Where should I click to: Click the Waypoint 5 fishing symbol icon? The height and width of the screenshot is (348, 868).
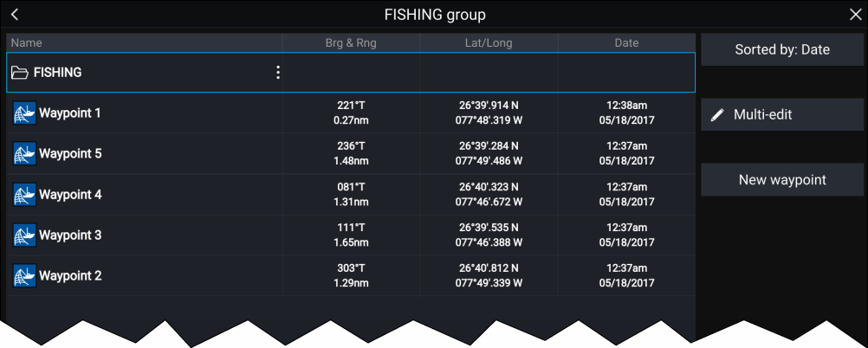pyautogui.click(x=24, y=153)
